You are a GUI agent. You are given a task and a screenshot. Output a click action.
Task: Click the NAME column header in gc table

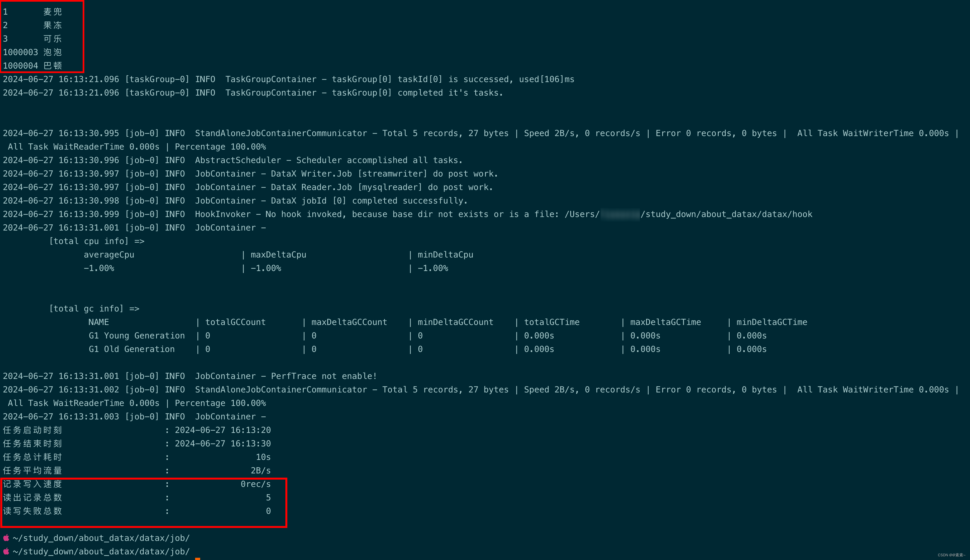[x=98, y=322]
